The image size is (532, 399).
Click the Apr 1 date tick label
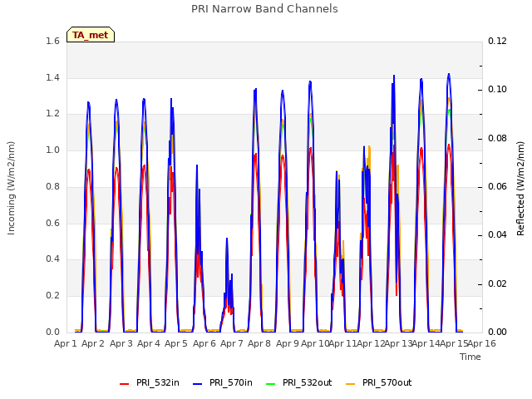pos(66,343)
